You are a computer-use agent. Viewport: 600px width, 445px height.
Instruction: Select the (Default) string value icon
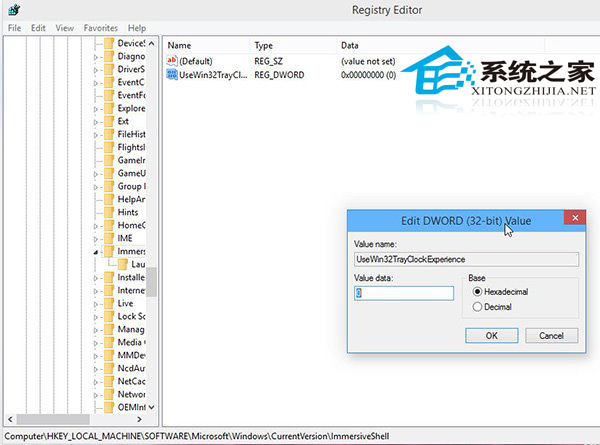coord(172,61)
